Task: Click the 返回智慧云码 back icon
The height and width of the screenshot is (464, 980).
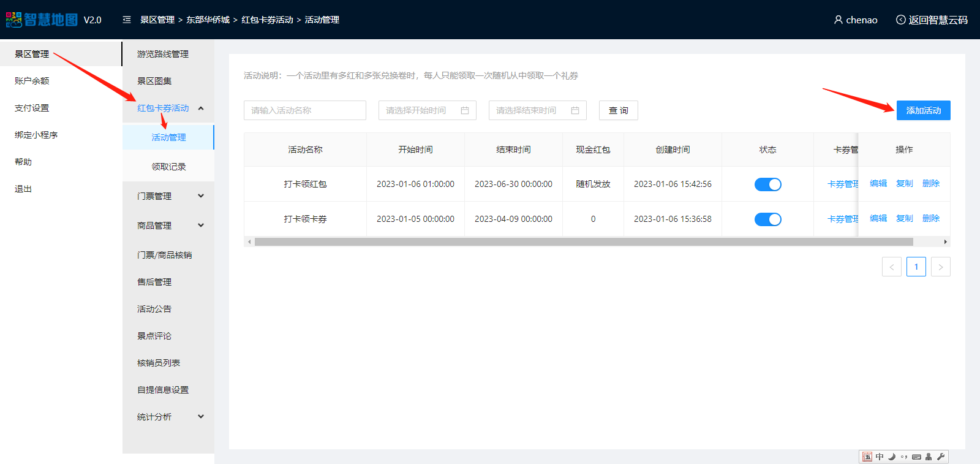Action: point(900,20)
